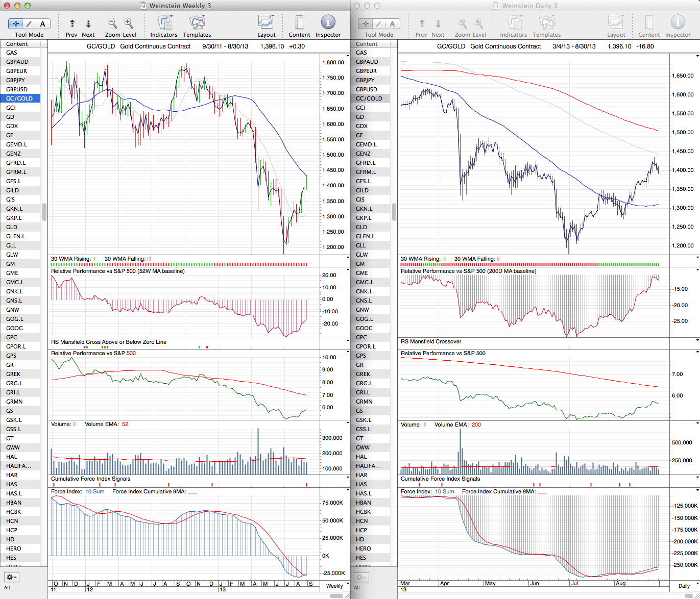Click the Weinstein Daily 3 window title
700x599 pixels.
[x=529, y=6]
